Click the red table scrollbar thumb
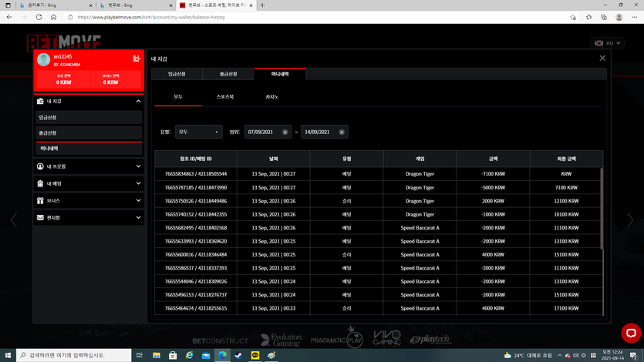 tap(602, 208)
